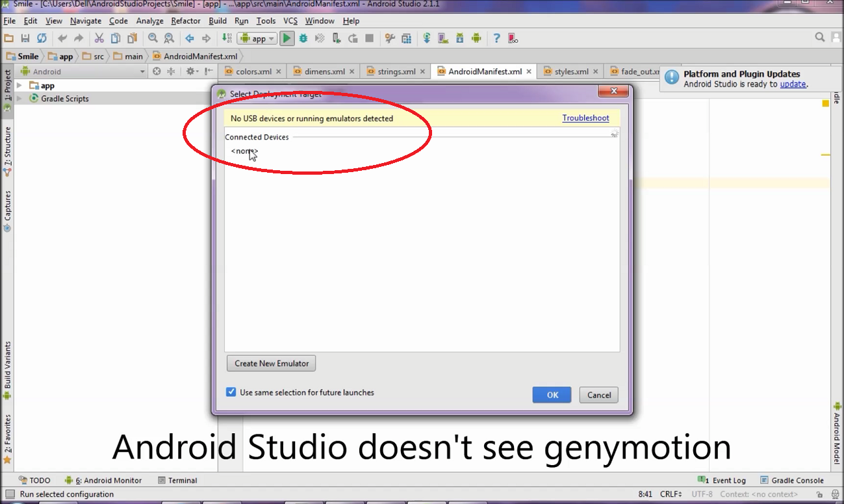Click the Troubleshoot link
The height and width of the screenshot is (504, 844).
(x=586, y=118)
